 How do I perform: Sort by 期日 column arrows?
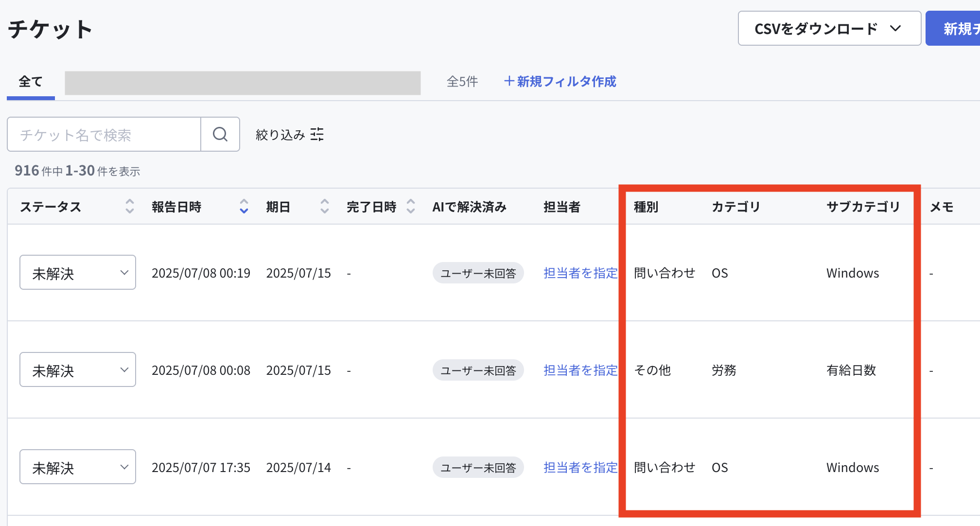(x=325, y=207)
